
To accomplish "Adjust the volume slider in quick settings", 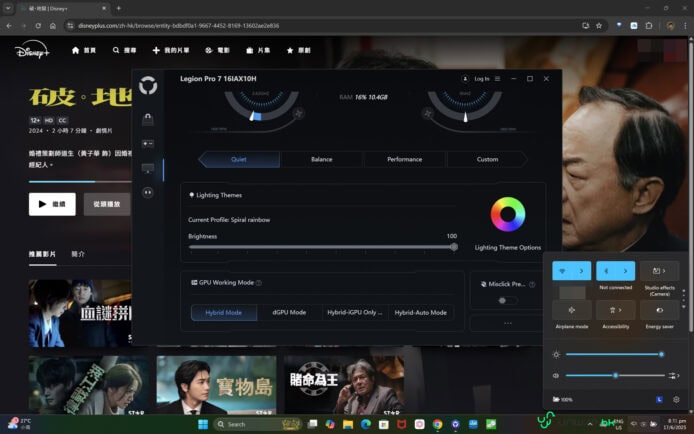I will (x=615, y=376).
